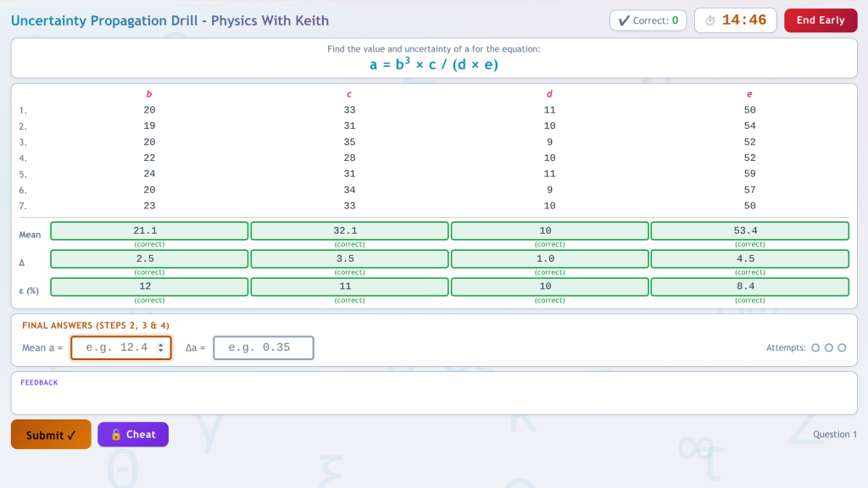This screenshot has height=488, width=868.
Task: Select the Mean b field showing 21.1
Action: click(149, 230)
